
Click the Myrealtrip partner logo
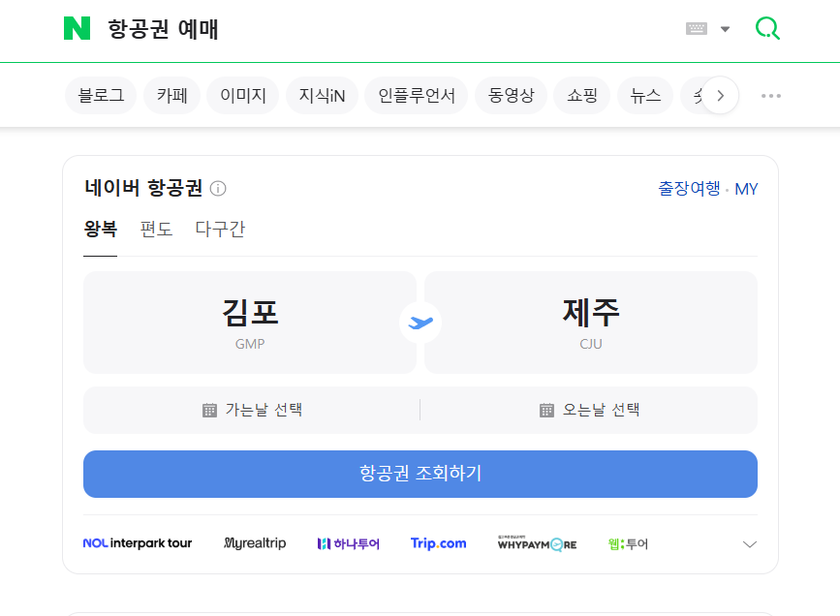pos(254,543)
